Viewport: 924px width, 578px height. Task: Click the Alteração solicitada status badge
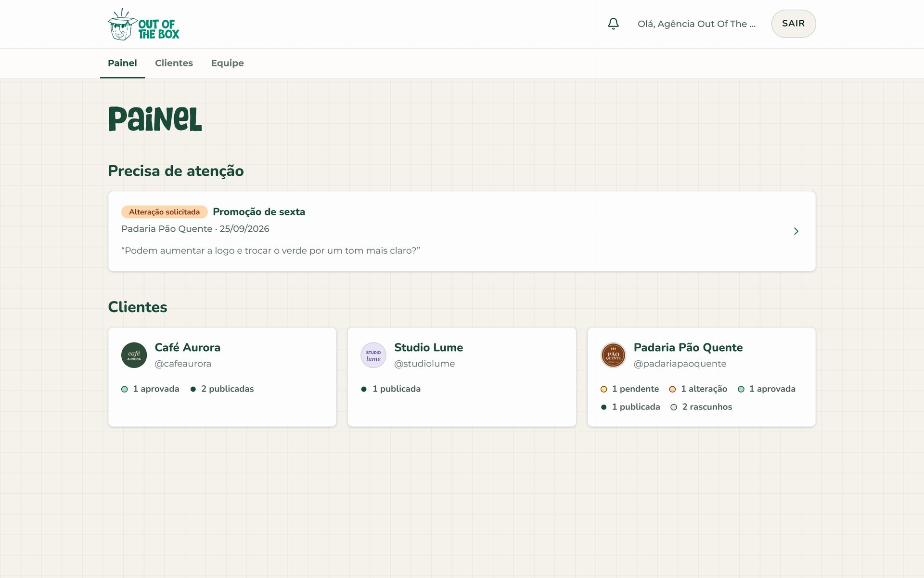point(164,212)
